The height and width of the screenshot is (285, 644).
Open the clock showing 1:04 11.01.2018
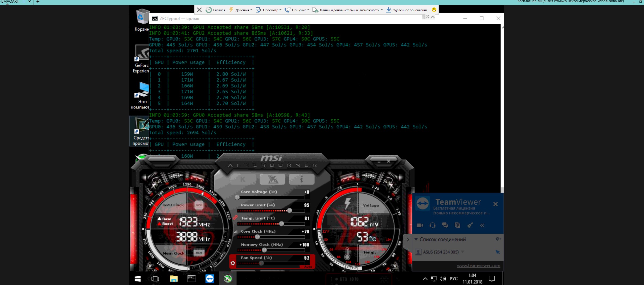[x=472, y=279]
